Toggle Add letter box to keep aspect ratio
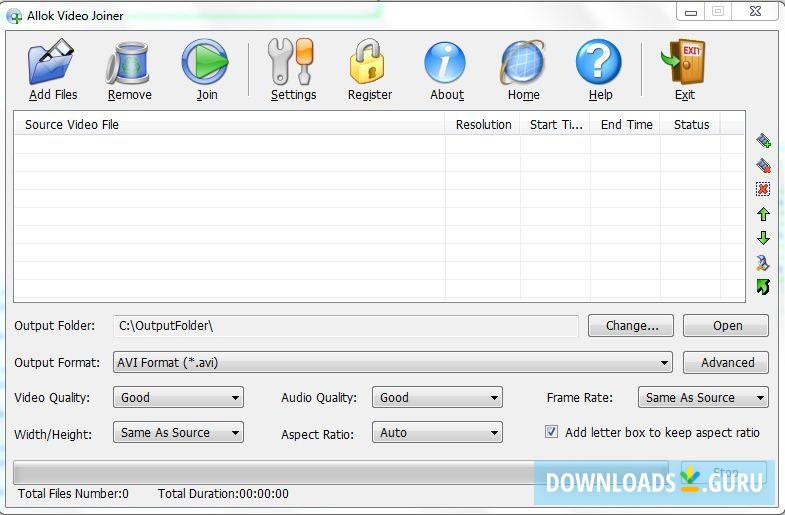 pyautogui.click(x=551, y=431)
